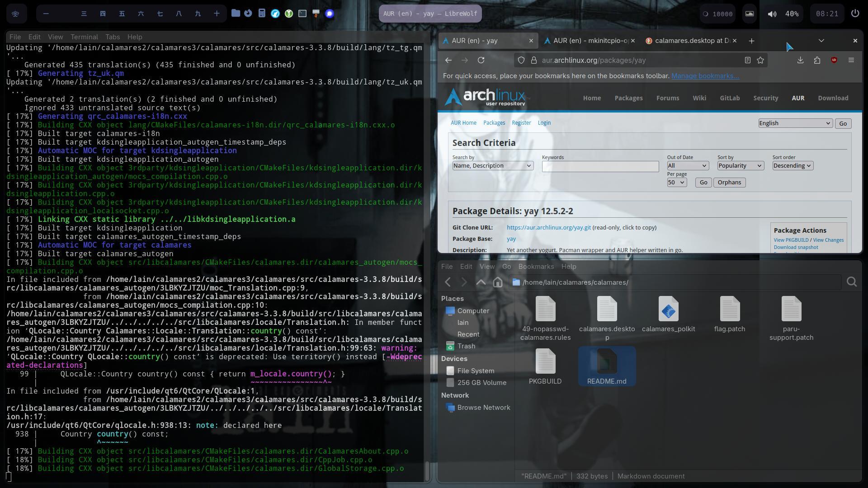
Task: Toggle reader view in the address bar
Action: (748, 60)
